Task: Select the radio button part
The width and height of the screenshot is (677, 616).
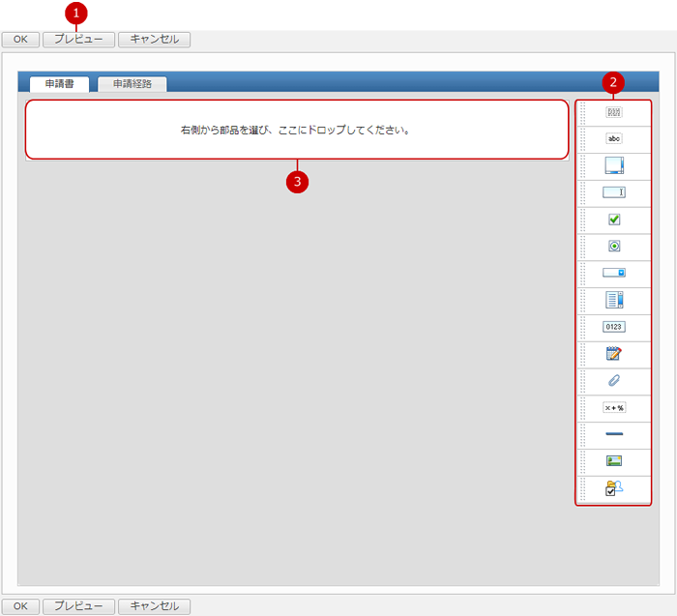Action: coord(614,247)
